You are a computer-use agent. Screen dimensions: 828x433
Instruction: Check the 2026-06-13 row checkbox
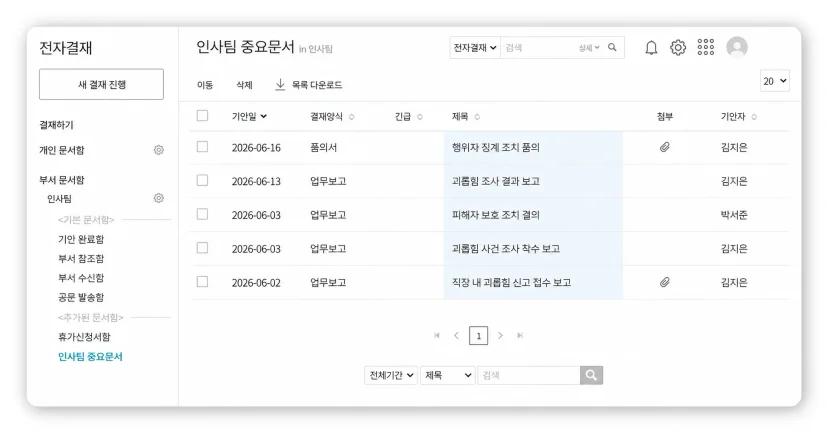pyautogui.click(x=202, y=181)
